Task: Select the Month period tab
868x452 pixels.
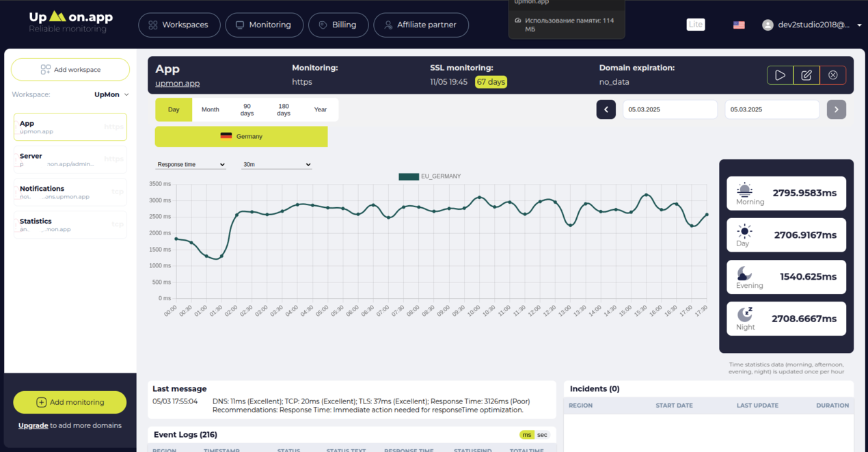Action: point(211,109)
